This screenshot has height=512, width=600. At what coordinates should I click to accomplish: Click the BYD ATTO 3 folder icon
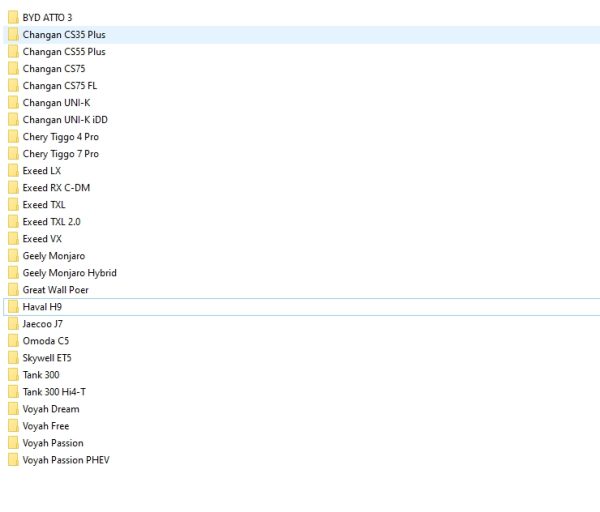point(13,18)
